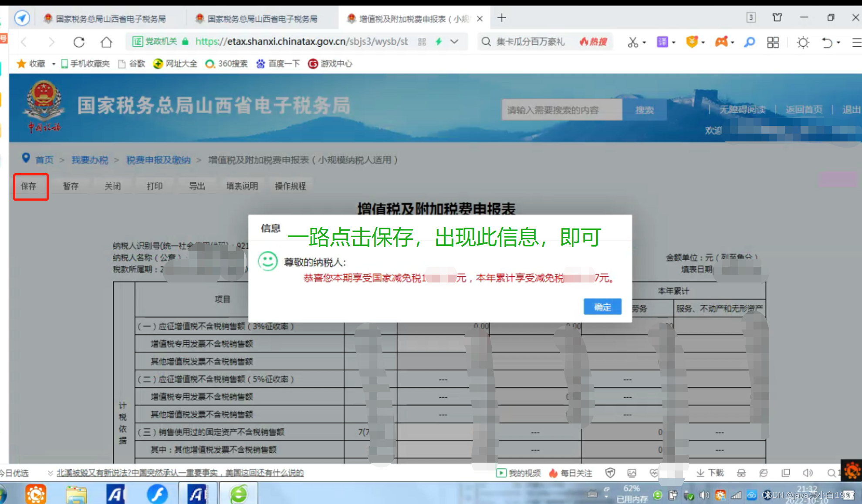
Task: Open the apps grid icon
Action: pos(773,42)
